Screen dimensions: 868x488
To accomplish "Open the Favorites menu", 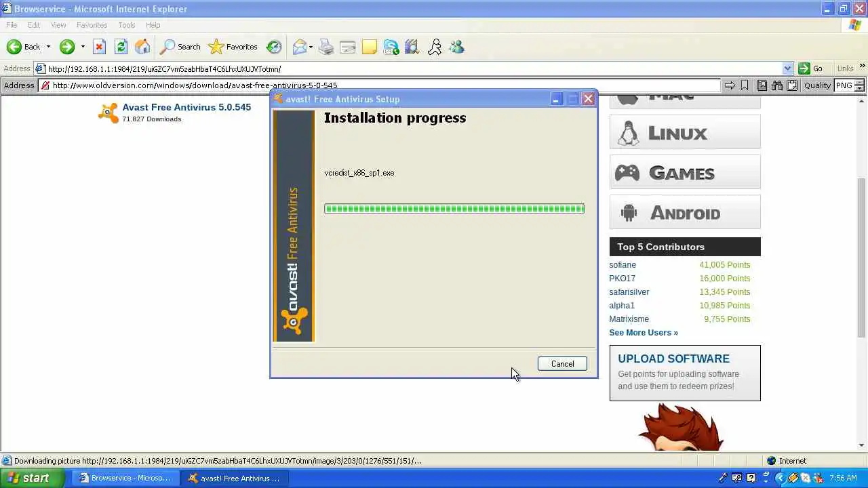I will point(92,25).
